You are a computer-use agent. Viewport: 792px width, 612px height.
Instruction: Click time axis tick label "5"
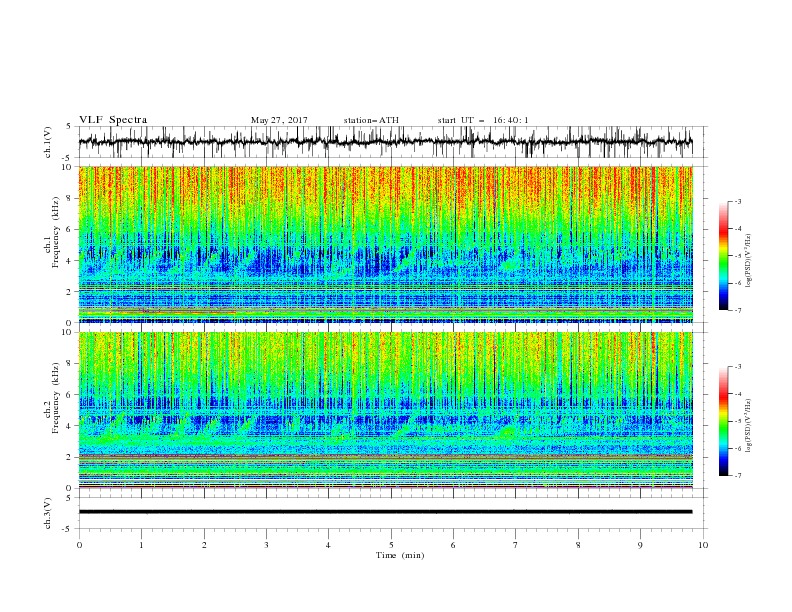391,545
